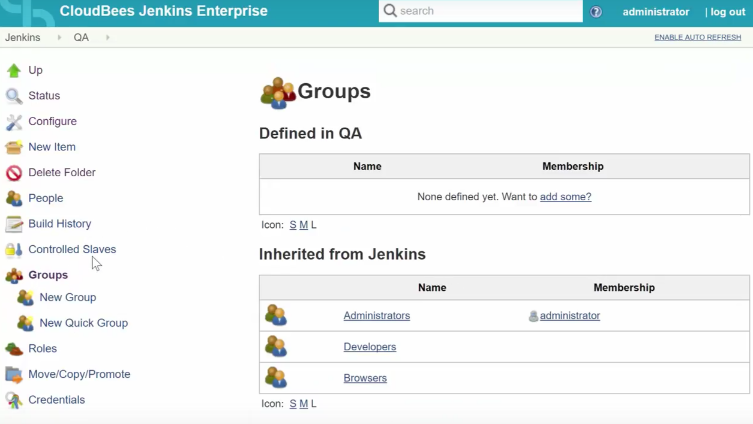753x424 pixels.
Task: Click 'Defined in QA' heading text
Action: [310, 133]
